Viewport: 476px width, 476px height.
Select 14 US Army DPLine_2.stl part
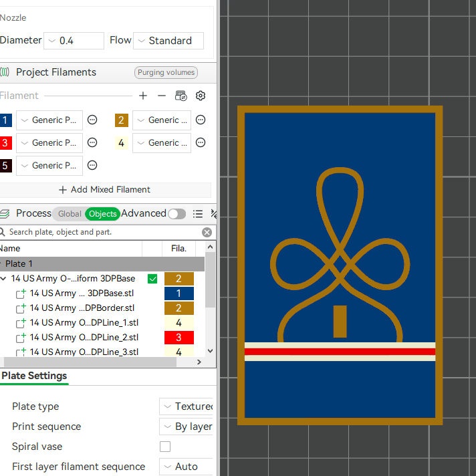tap(84, 338)
